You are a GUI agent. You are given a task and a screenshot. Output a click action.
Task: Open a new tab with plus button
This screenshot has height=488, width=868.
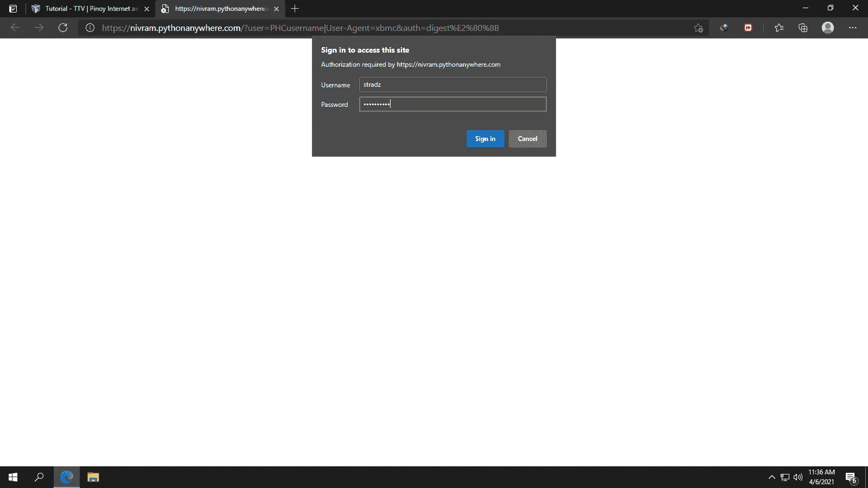pyautogui.click(x=295, y=9)
